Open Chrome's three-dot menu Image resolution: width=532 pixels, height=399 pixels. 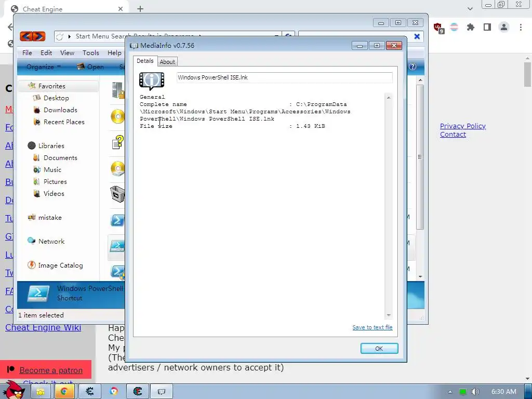pyautogui.click(x=521, y=27)
